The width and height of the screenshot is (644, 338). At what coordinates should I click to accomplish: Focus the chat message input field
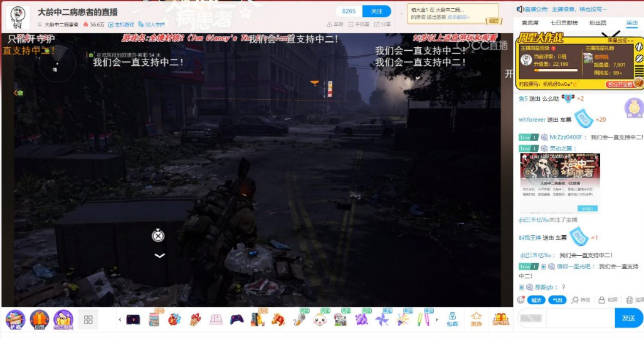579,319
